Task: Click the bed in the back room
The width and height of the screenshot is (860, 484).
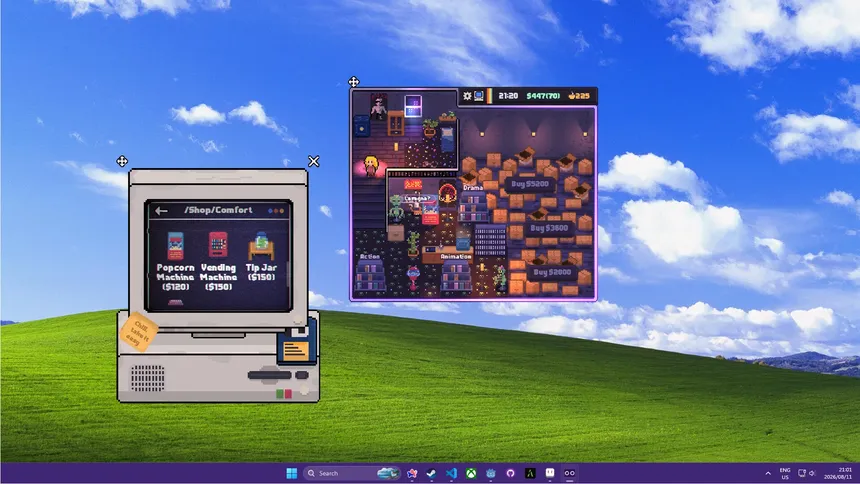Action: tap(448, 139)
